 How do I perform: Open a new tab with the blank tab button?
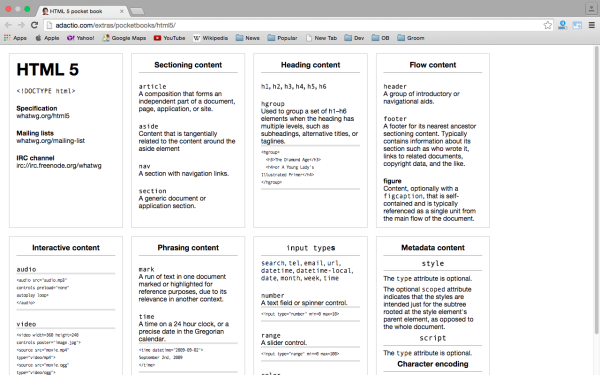137,11
